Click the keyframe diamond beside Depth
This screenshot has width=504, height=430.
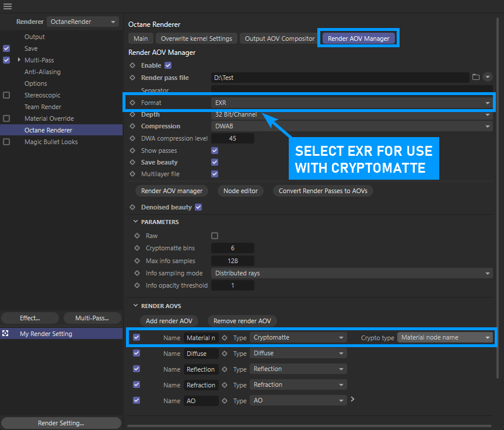(x=132, y=114)
